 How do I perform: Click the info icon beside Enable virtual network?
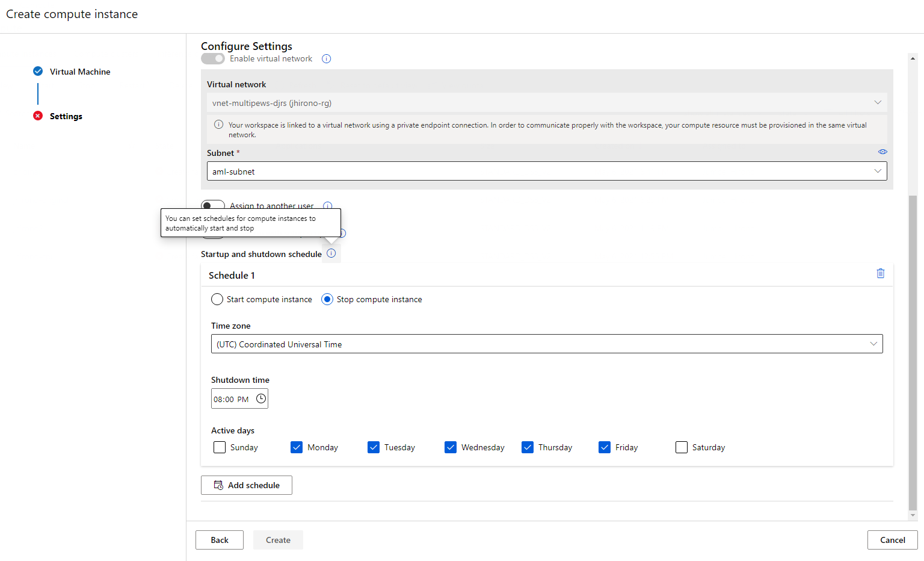[x=326, y=58]
